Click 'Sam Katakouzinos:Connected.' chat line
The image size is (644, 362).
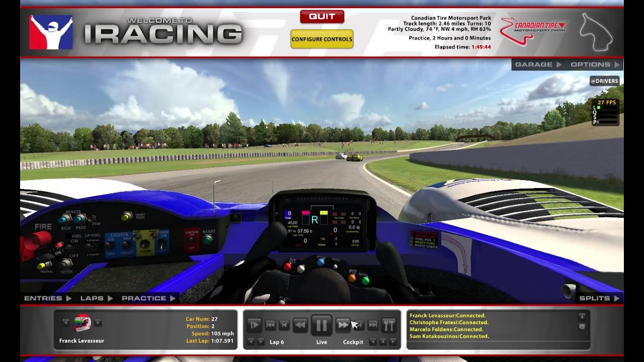(x=449, y=336)
